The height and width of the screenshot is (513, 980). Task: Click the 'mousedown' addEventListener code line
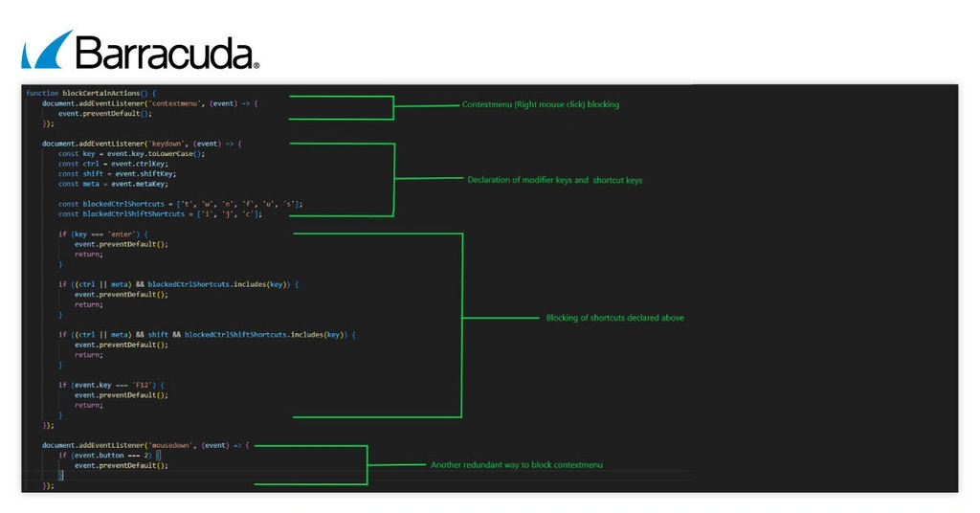(x=145, y=445)
